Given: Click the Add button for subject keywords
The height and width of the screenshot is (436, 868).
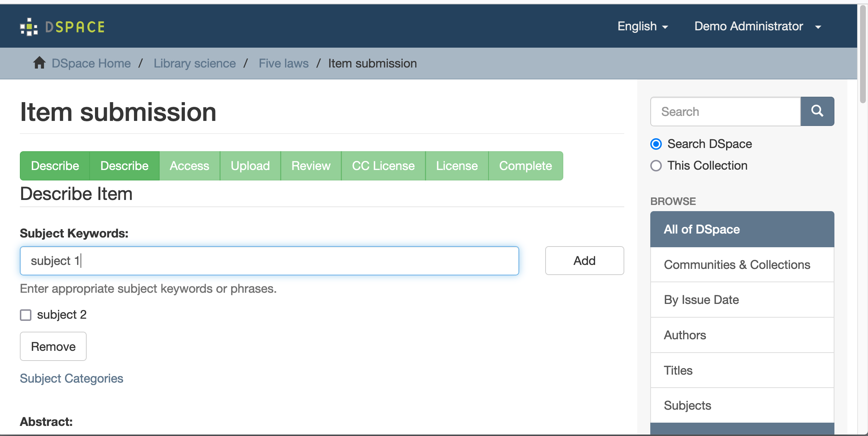Looking at the screenshot, I should pos(584,261).
